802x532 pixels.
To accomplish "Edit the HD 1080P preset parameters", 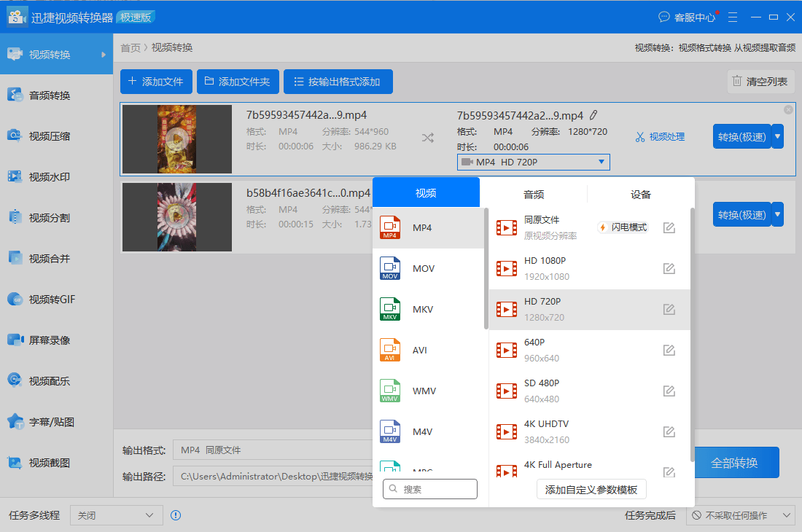I will (669, 268).
